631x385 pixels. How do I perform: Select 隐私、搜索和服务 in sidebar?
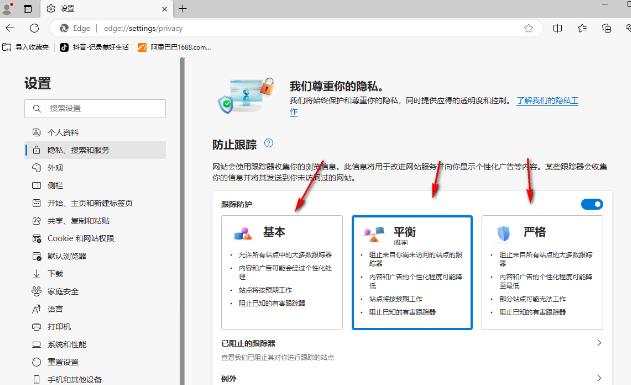95,150
